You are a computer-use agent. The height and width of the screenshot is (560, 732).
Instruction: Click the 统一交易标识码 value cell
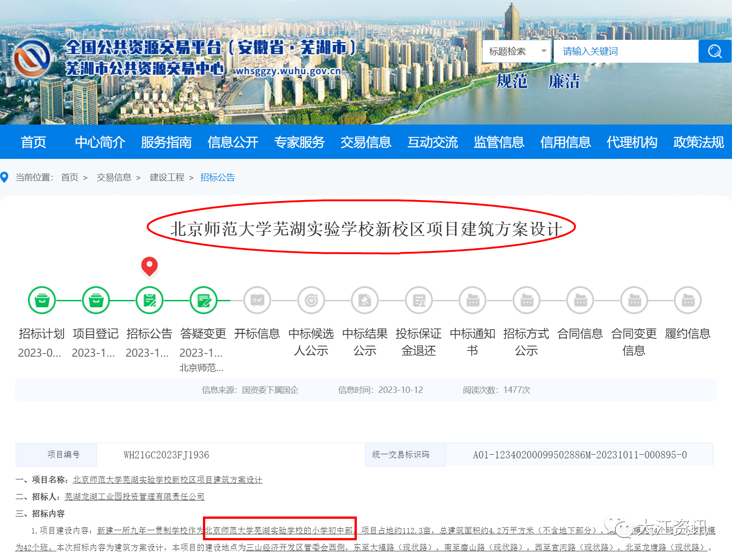[x=579, y=455]
